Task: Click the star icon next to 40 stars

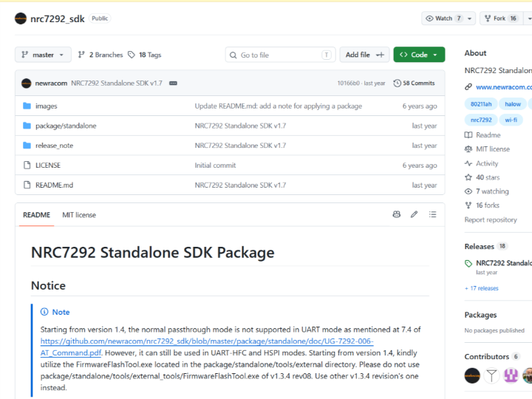Action: (468, 177)
